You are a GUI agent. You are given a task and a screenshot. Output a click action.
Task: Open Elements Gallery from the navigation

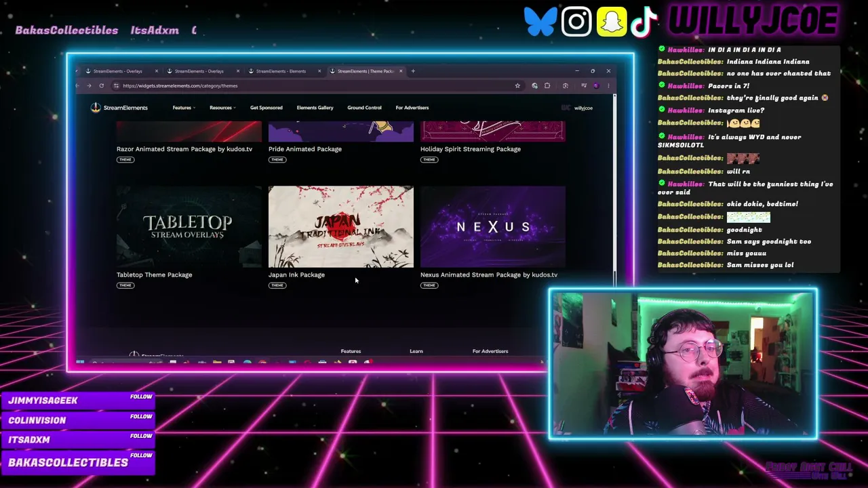[x=315, y=107]
